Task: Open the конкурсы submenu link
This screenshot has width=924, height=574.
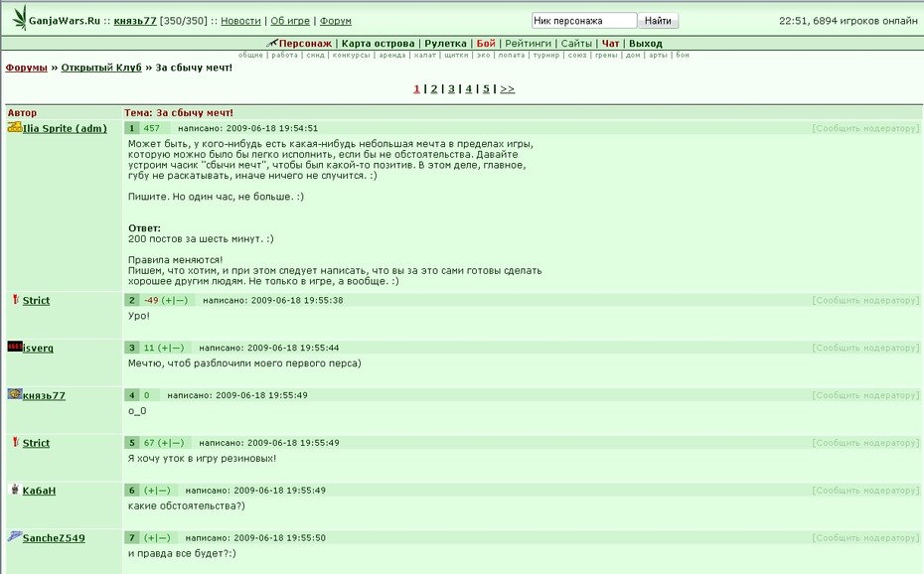Action: 351,55
